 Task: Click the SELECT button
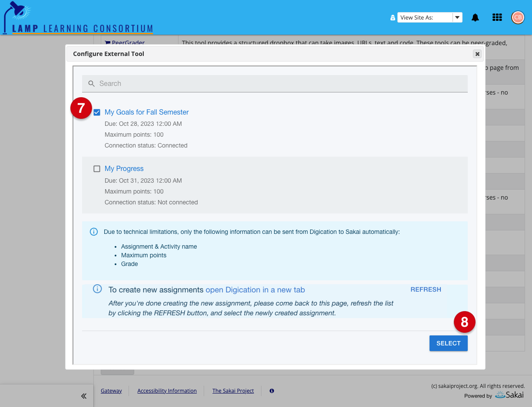(x=449, y=343)
